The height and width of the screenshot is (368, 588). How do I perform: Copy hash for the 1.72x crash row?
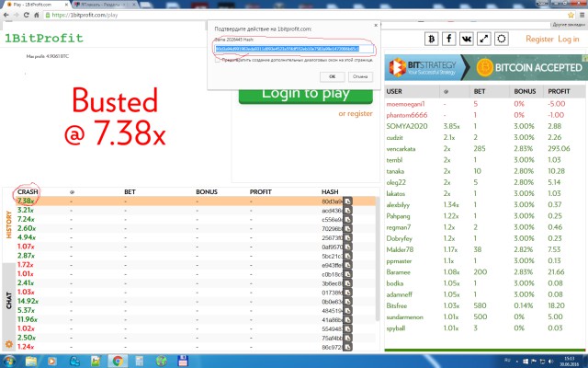pyautogui.click(x=347, y=265)
